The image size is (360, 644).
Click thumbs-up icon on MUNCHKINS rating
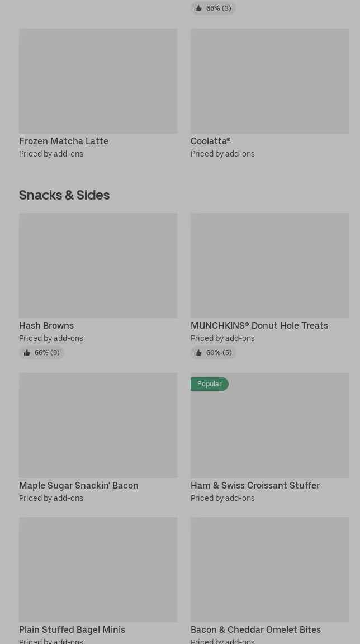[198, 353]
